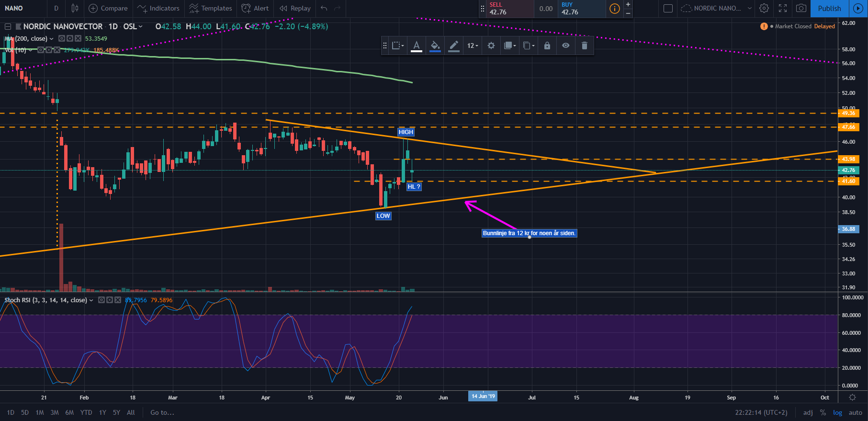Open drawing template selector dropdown

pos(398,46)
